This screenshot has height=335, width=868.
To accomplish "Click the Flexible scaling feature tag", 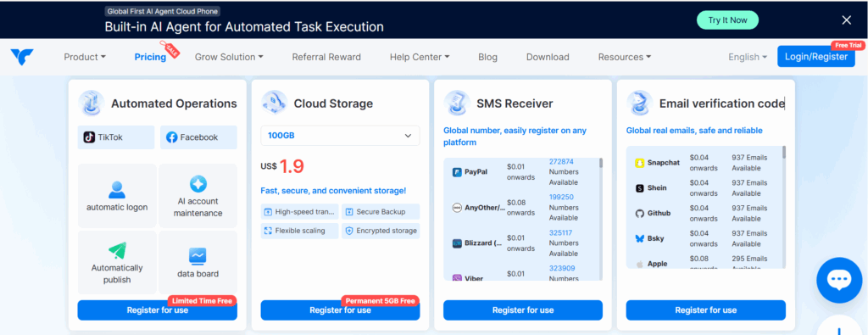I will 299,231.
